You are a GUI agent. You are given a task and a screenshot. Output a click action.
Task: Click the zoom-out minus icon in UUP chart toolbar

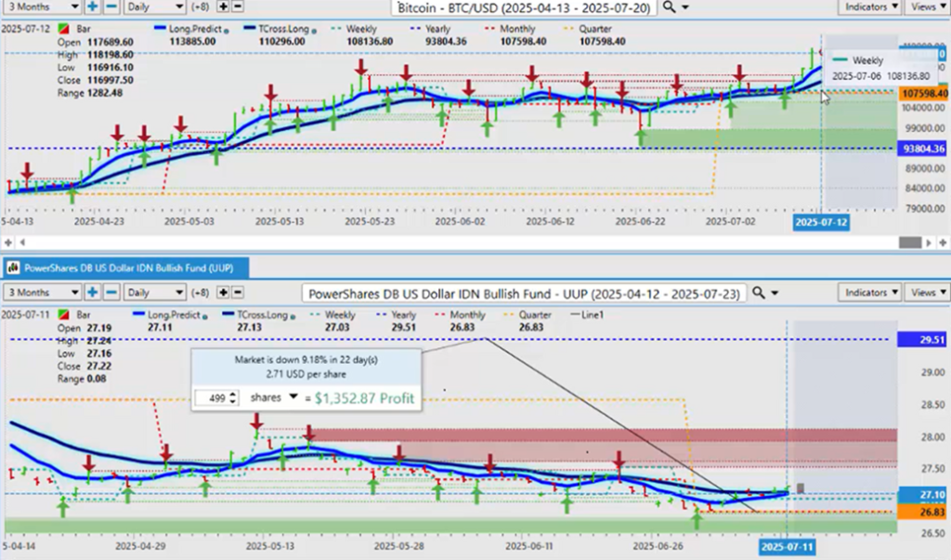point(111,293)
